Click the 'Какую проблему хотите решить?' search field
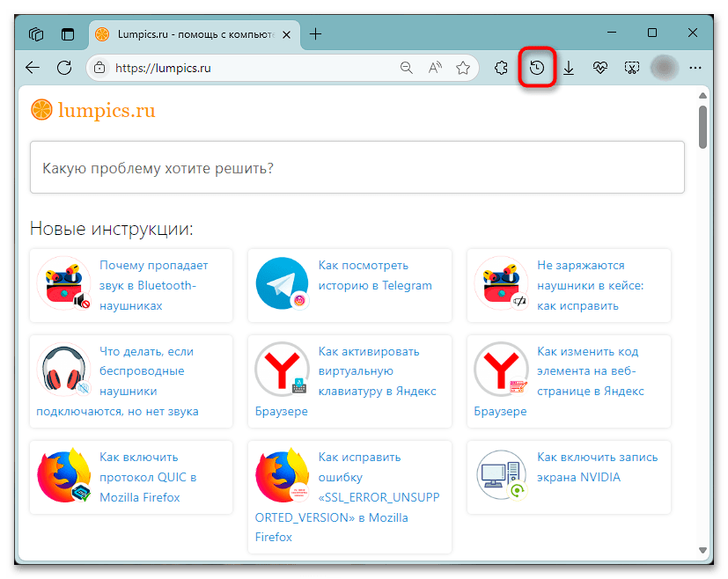Viewport: 728px width, 579px height. point(357,167)
